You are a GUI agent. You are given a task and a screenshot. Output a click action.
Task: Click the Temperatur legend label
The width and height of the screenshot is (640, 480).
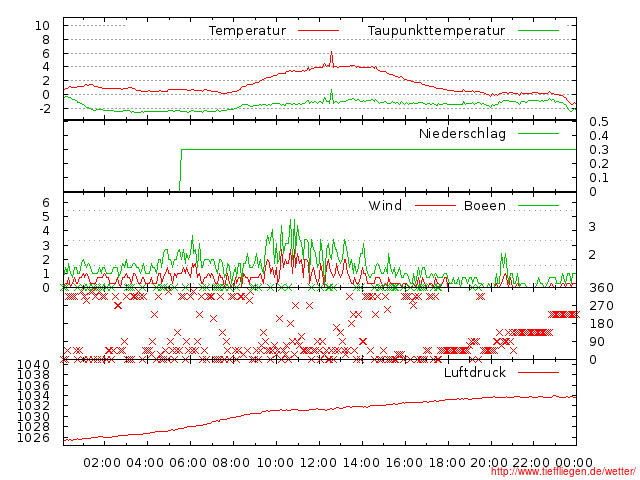(247, 31)
